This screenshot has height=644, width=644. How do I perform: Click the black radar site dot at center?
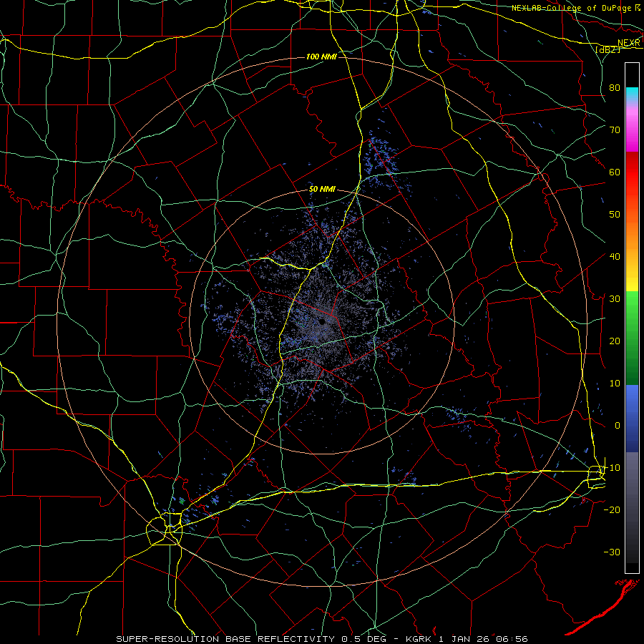point(323,321)
